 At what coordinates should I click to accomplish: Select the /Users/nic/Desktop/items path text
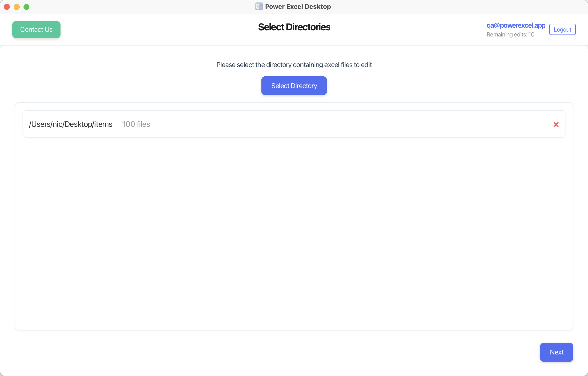[71, 124]
